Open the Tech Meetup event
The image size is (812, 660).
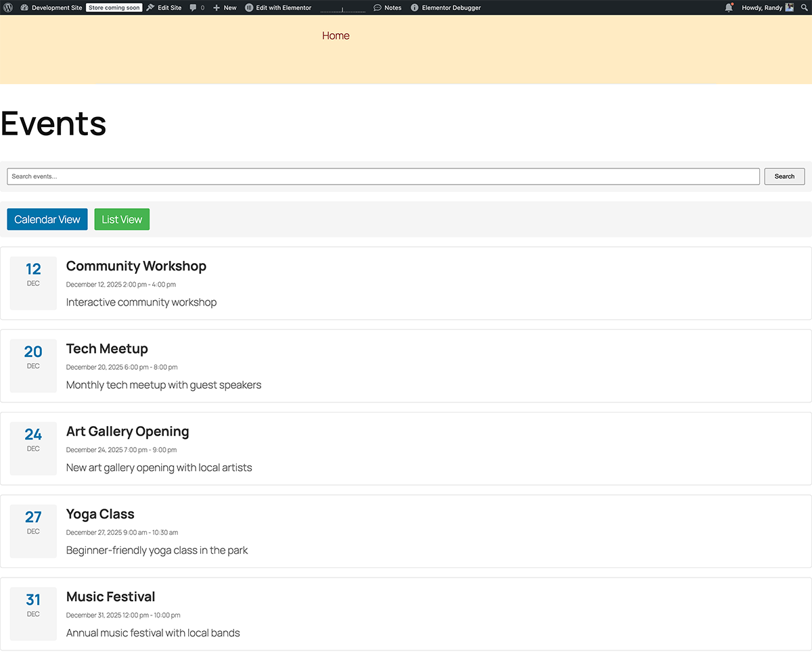click(107, 348)
